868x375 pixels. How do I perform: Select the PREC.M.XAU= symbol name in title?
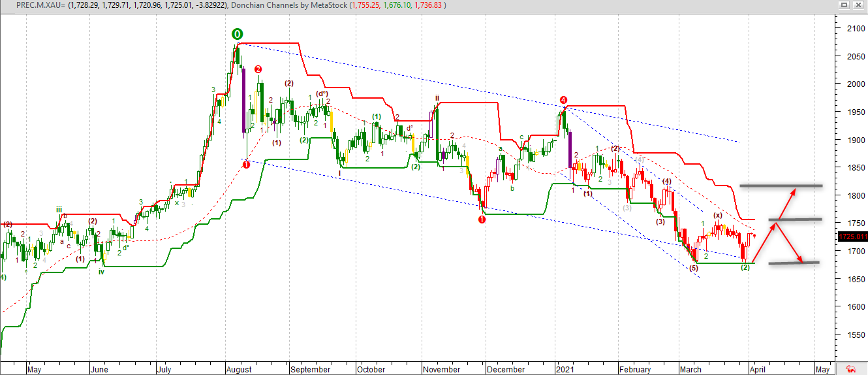click(40, 5)
